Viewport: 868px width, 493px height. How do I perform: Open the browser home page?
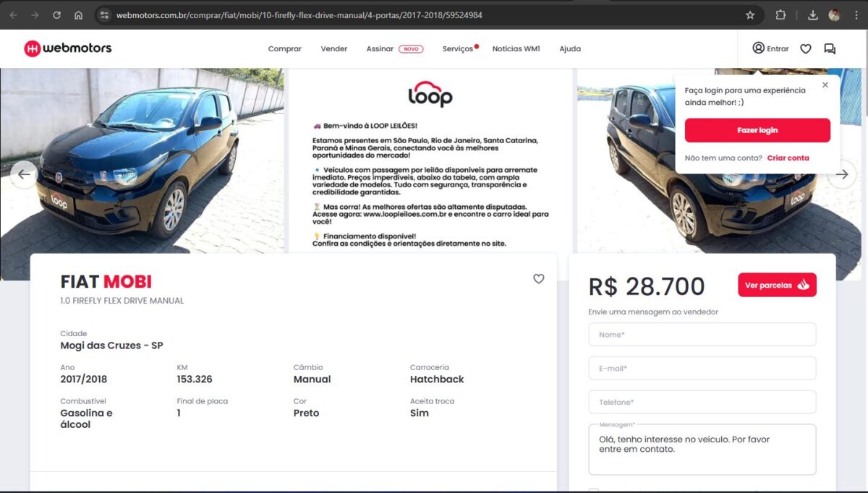[78, 15]
